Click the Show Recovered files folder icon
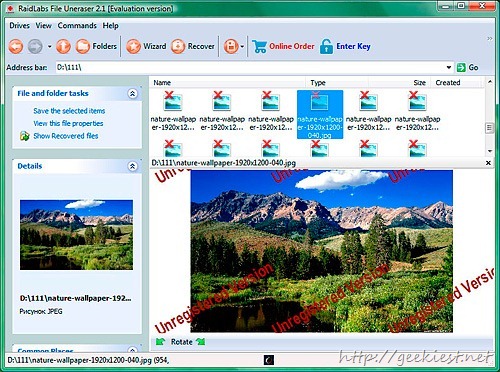 [25, 136]
